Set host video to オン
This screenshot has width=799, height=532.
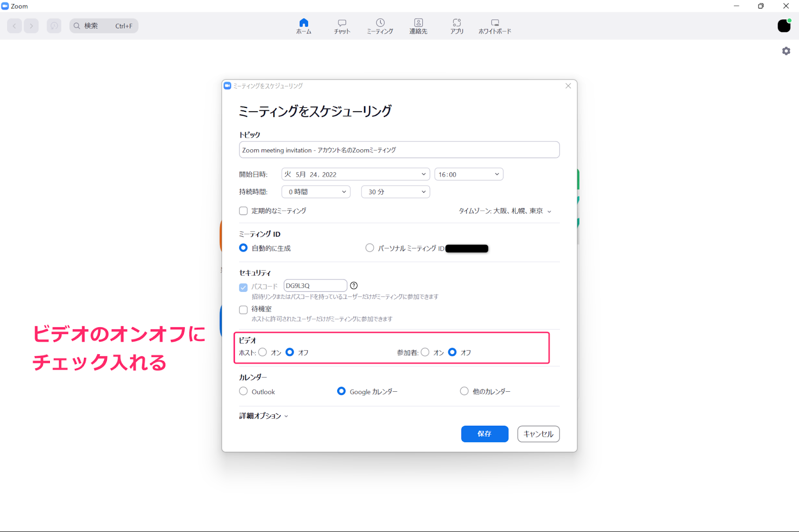pos(263,352)
